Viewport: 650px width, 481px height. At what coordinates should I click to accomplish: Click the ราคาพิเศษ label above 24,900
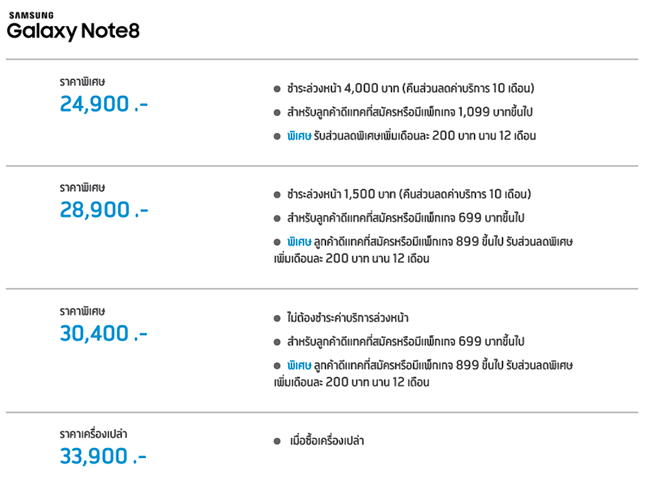(83, 80)
